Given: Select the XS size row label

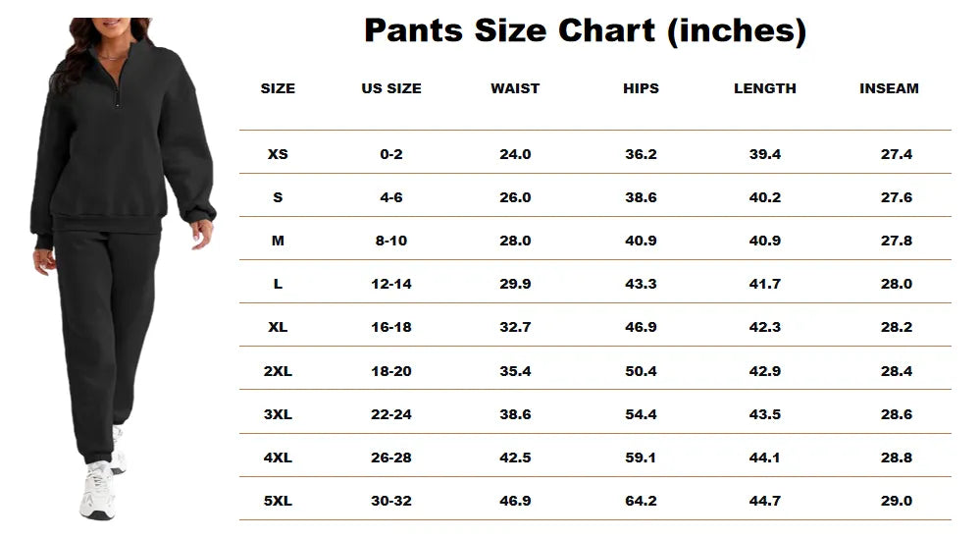Looking at the screenshot, I should pos(278,154).
